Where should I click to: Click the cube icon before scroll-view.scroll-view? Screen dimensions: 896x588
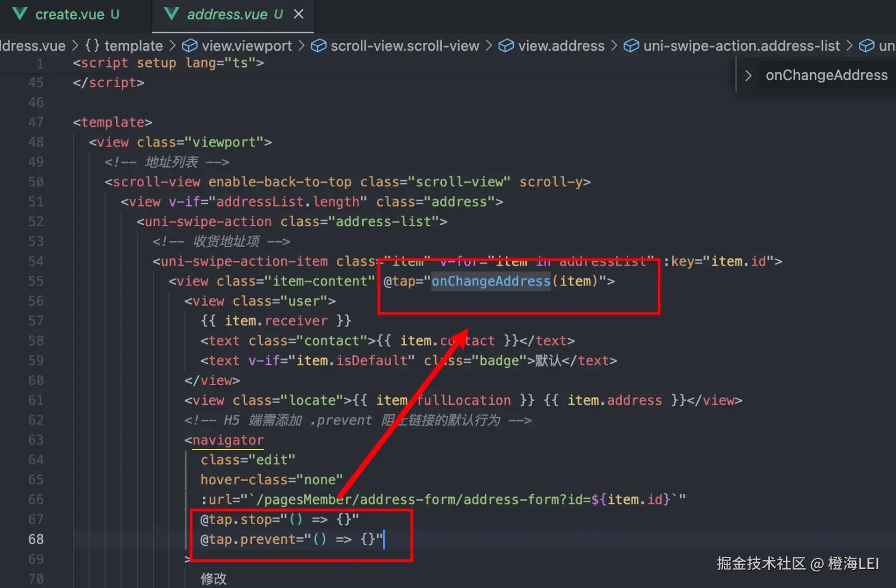tap(319, 46)
